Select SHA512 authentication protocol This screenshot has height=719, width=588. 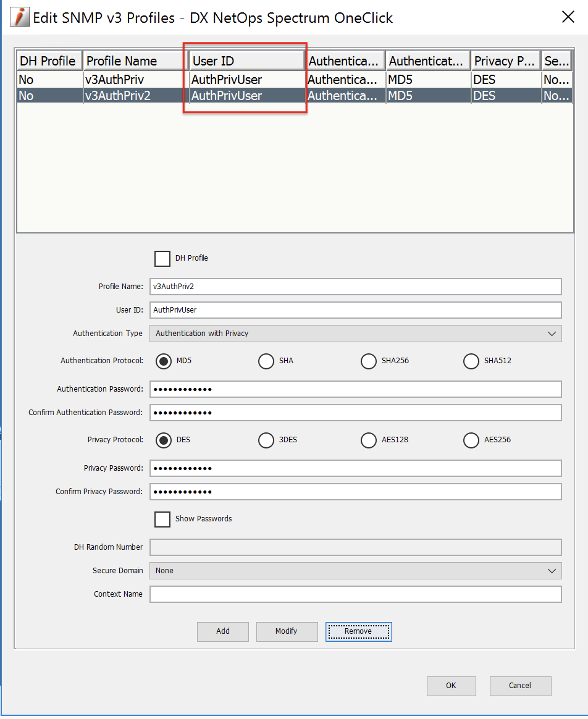point(471,361)
